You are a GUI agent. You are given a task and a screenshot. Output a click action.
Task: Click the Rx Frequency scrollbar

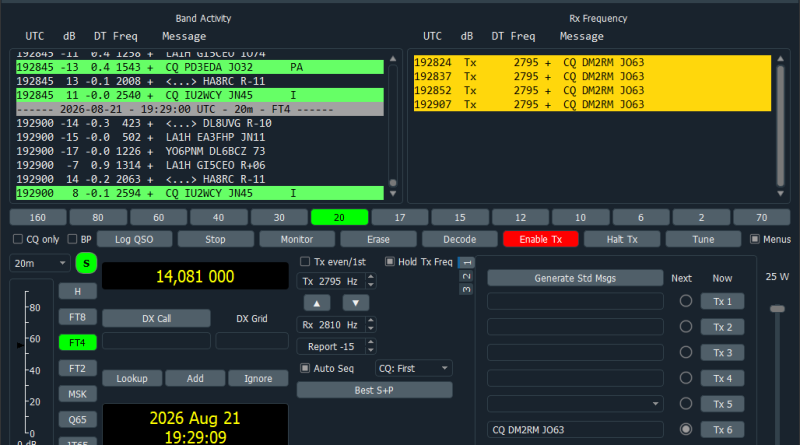pos(780,126)
